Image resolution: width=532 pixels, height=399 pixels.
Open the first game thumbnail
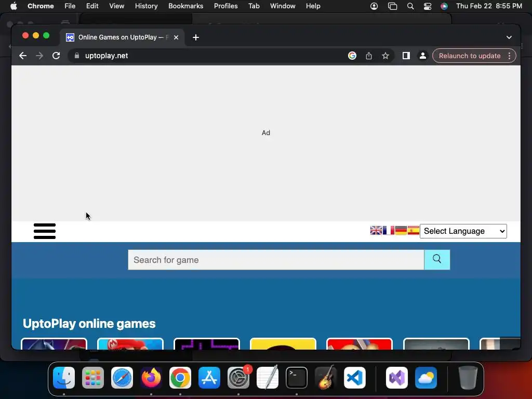pyautogui.click(x=54, y=344)
